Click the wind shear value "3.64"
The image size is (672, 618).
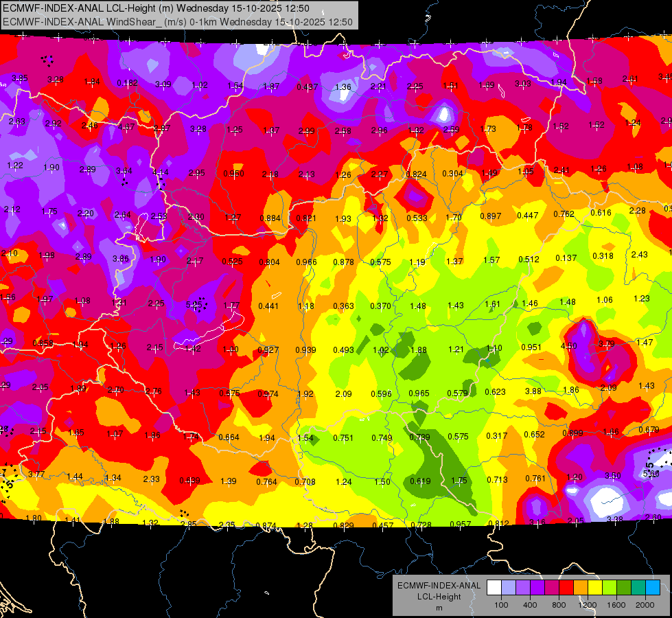point(124,171)
